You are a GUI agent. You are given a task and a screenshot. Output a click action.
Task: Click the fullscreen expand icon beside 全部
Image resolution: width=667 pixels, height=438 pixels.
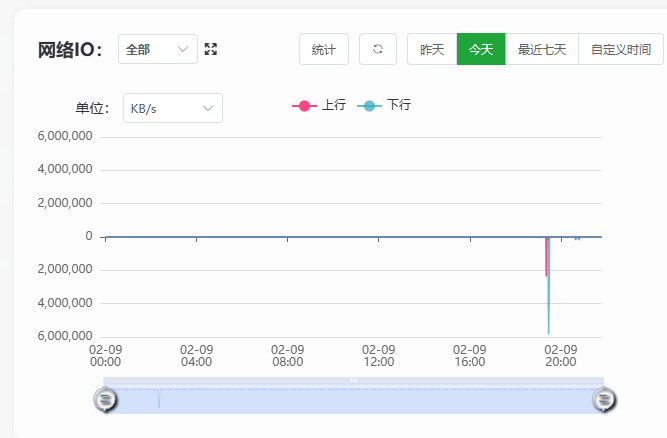[x=211, y=49]
